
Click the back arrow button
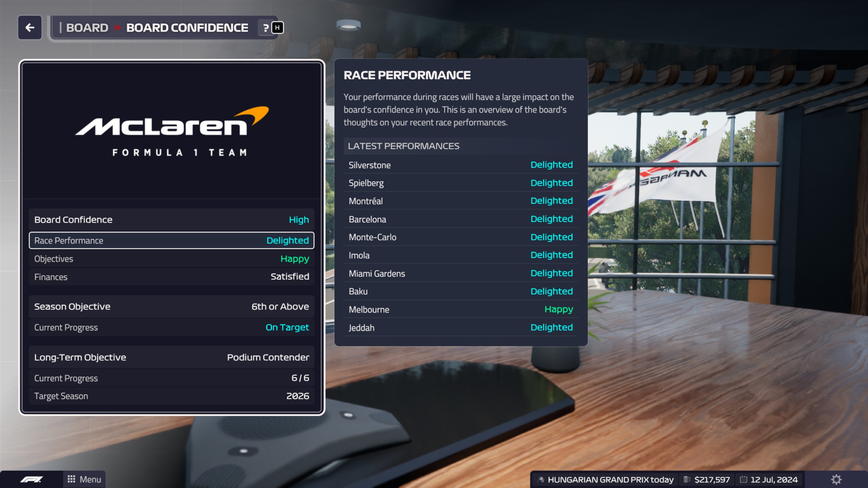(30, 27)
